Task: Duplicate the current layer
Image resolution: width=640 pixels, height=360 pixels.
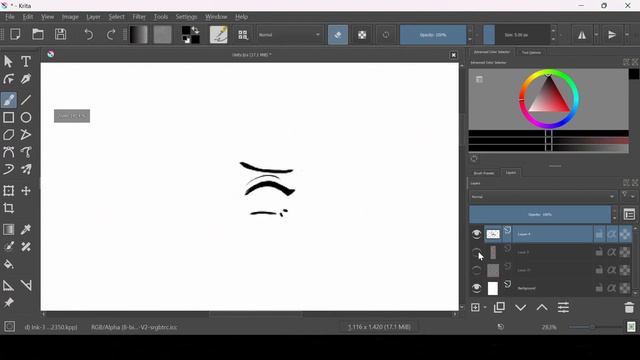Action: [x=499, y=307]
